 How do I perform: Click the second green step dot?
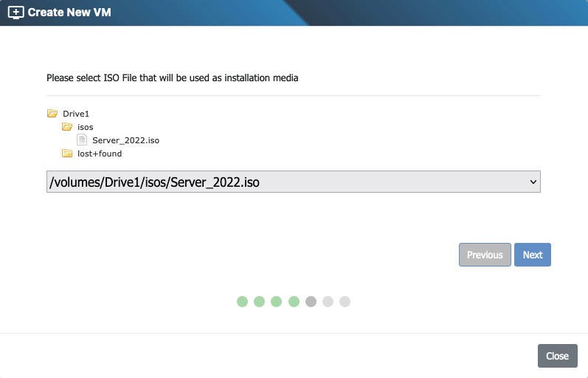click(259, 301)
